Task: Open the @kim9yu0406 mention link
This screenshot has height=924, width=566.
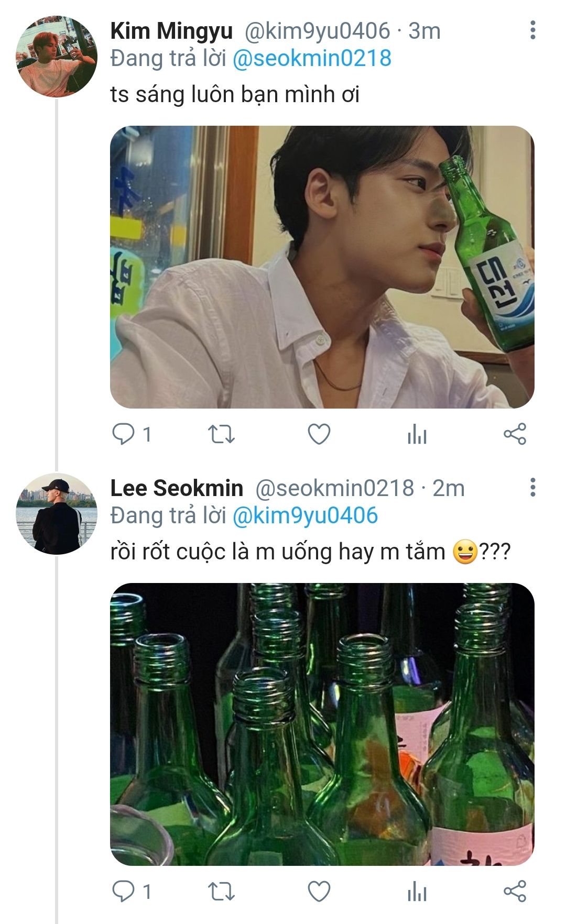Action: 304,515
